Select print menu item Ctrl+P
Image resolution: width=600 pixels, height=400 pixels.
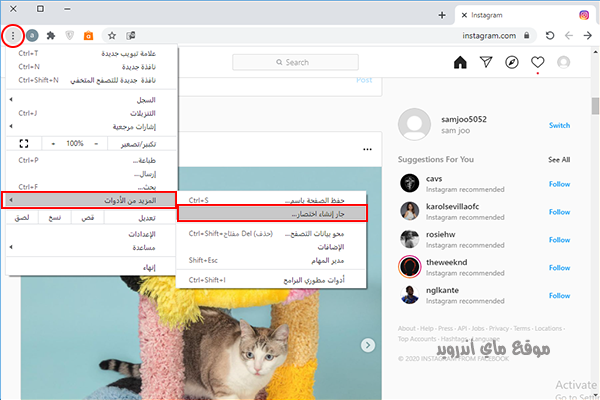click(x=91, y=160)
